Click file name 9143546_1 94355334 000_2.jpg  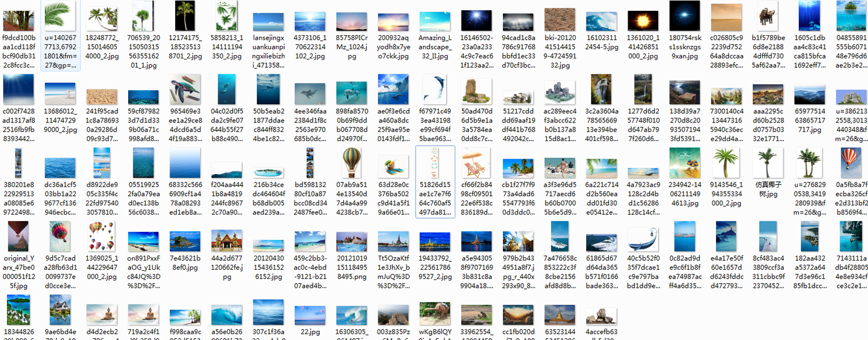point(726,194)
